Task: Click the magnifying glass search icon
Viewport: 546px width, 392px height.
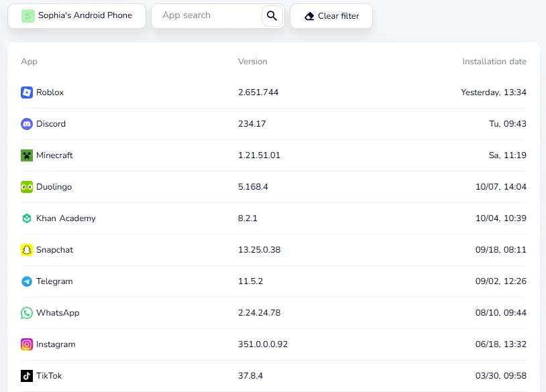Action: (x=272, y=15)
